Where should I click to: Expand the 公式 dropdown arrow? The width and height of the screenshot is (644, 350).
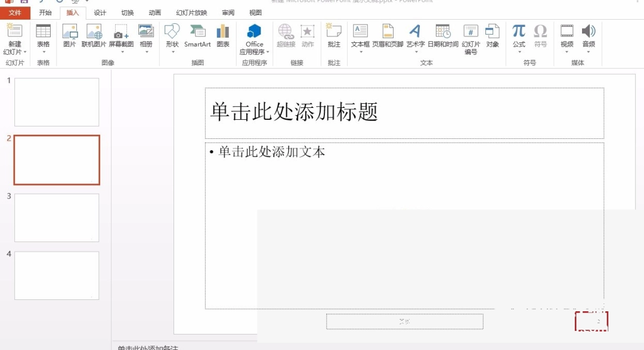tap(519, 52)
